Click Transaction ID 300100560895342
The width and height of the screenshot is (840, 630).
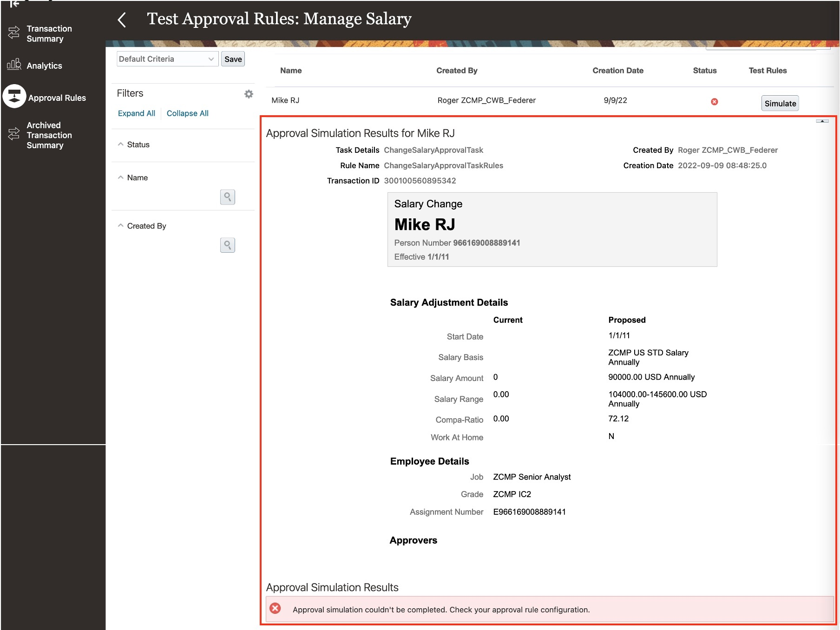[x=420, y=181]
